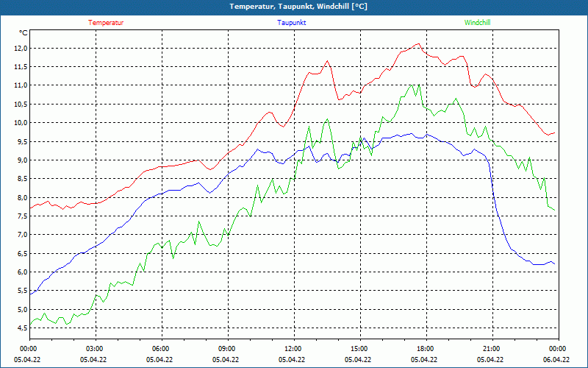Click the 5,0 y-axis value
The image size is (588, 368).
(22, 309)
